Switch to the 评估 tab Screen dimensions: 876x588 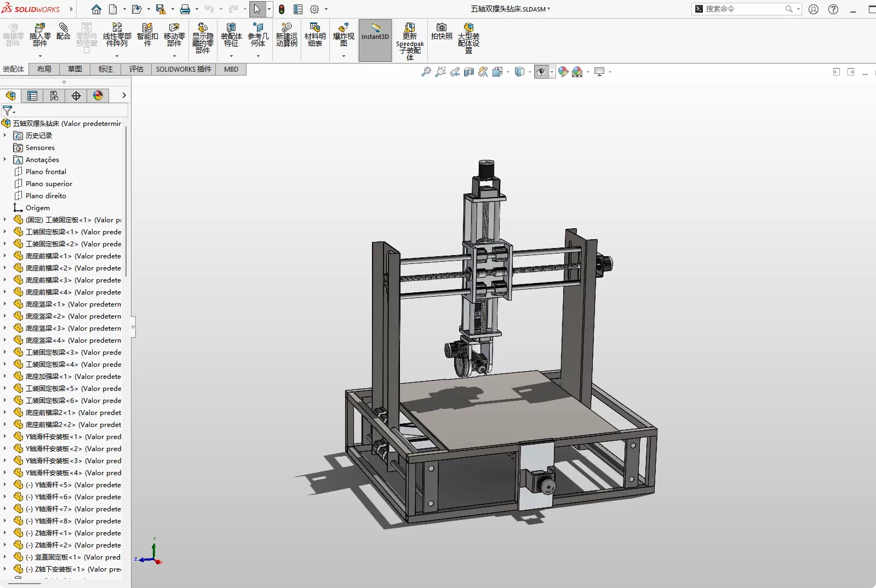click(x=136, y=69)
